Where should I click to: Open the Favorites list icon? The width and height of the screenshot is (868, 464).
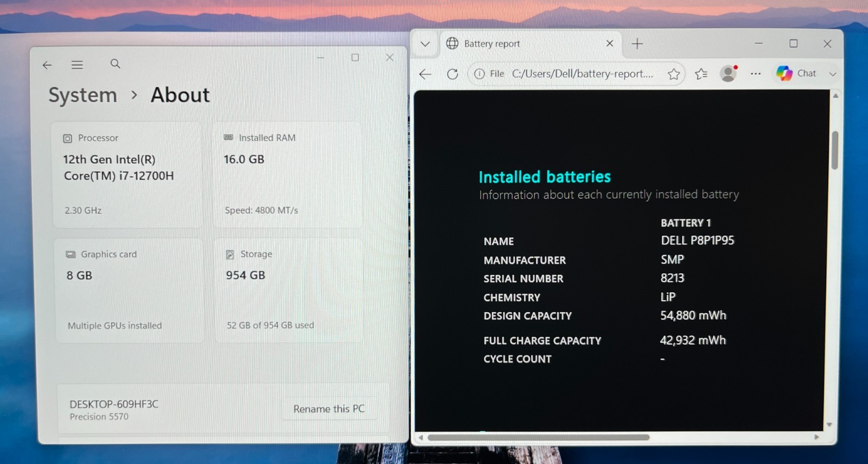coord(701,74)
